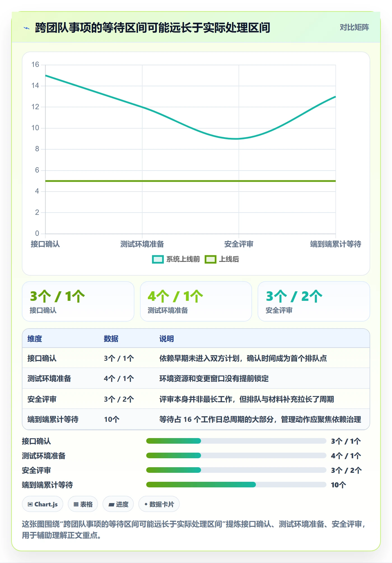Image resolution: width=392 pixels, height=563 pixels.
Task: Click the 接口确认 x-axis label on chart
Action: (x=45, y=244)
